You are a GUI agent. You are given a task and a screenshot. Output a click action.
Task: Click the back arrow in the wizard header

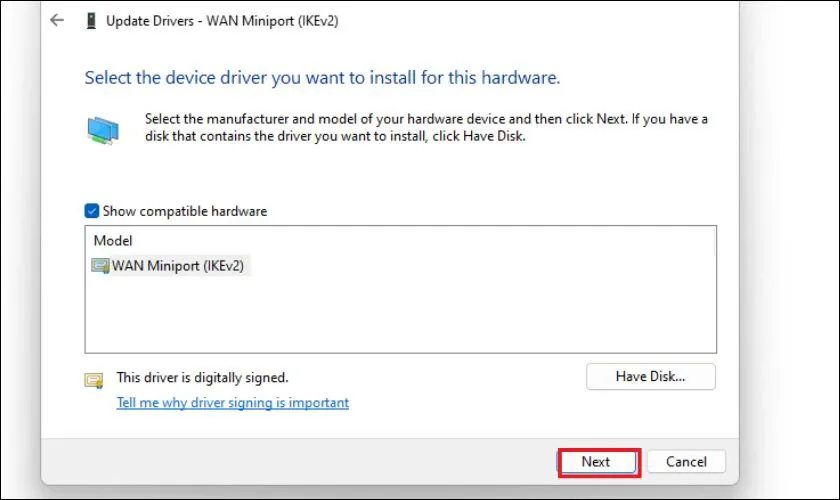tap(57, 20)
